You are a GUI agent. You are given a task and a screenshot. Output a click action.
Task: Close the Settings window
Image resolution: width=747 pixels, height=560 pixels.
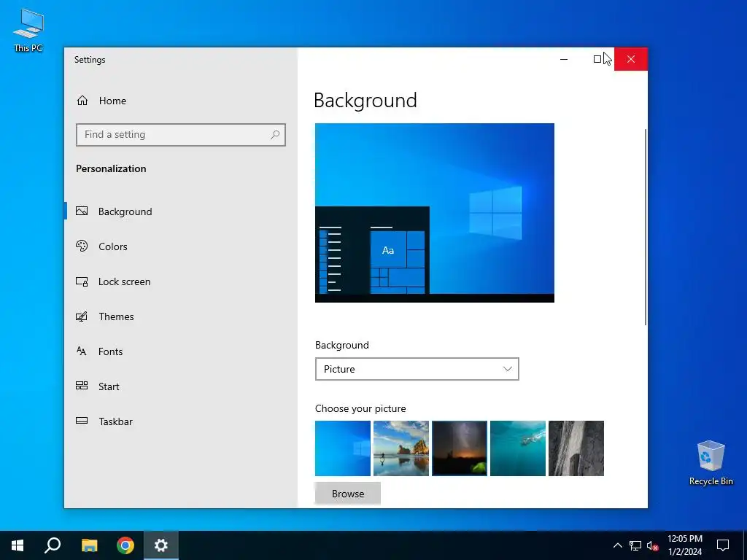coord(631,59)
